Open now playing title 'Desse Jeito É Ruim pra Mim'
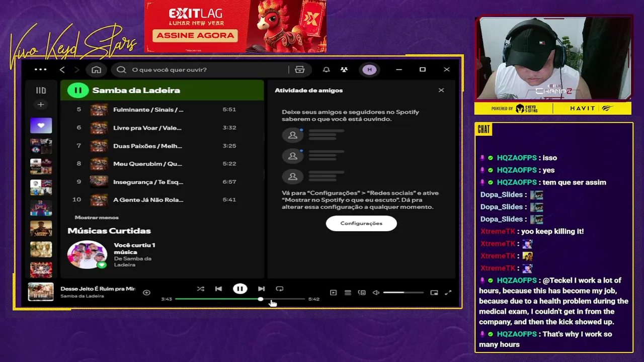 pos(98,289)
